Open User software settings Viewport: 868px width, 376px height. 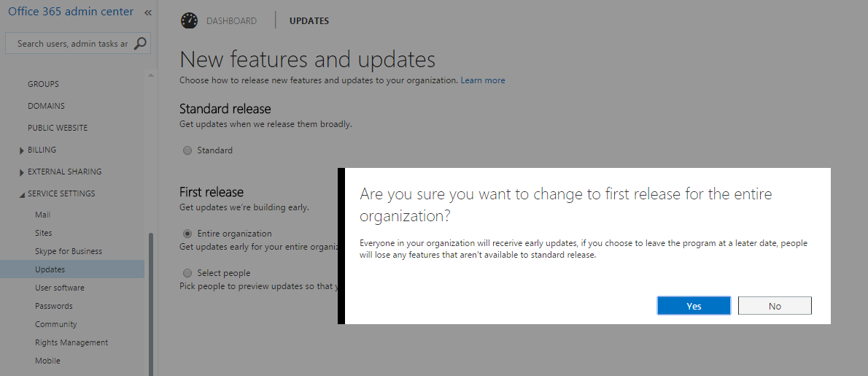coord(60,288)
